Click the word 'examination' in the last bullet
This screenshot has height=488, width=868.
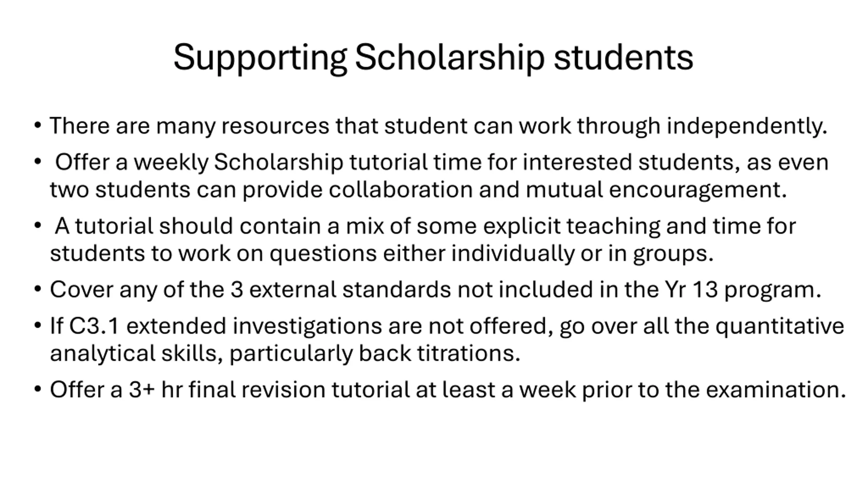point(776,389)
